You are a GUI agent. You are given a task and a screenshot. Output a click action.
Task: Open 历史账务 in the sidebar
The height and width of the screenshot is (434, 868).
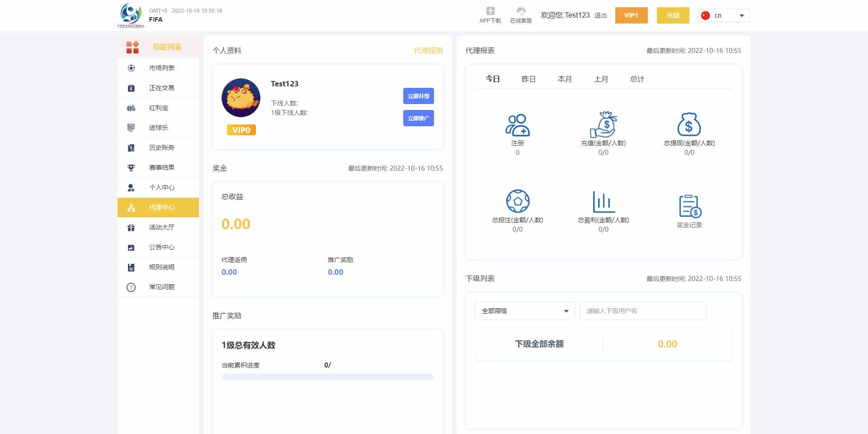(x=158, y=148)
